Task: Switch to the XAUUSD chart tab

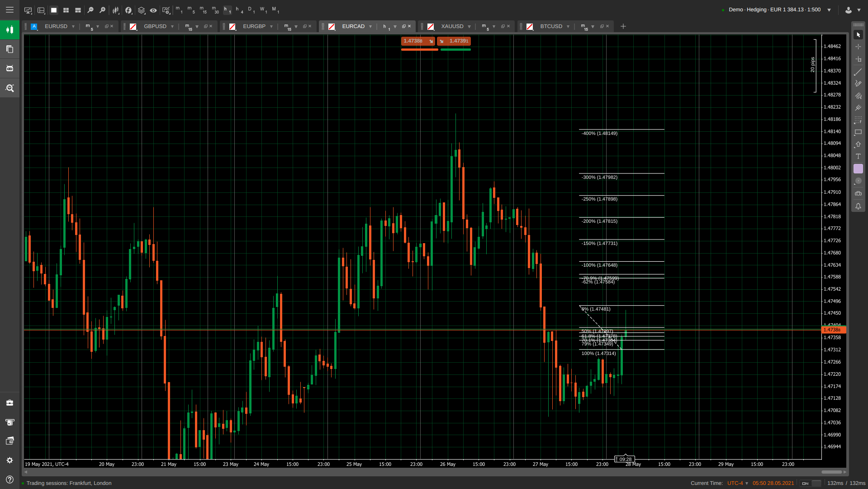Action: [x=452, y=26]
